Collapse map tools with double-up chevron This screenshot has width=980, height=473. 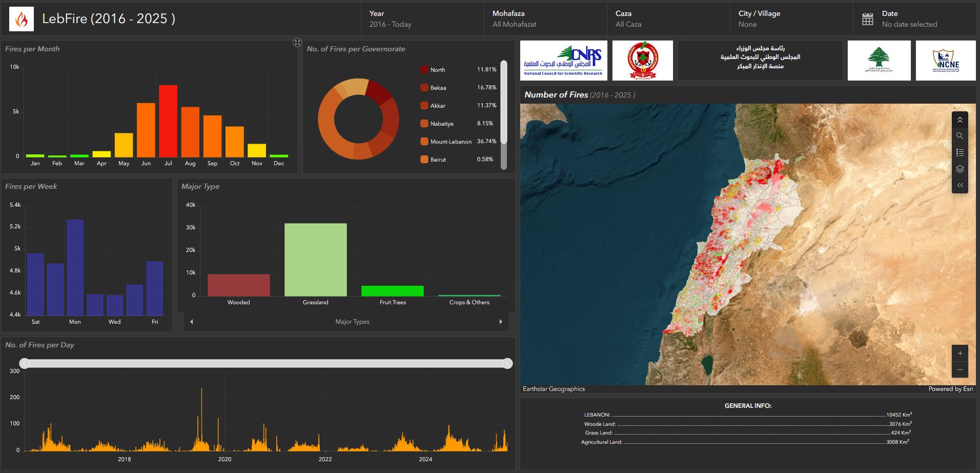(959, 120)
